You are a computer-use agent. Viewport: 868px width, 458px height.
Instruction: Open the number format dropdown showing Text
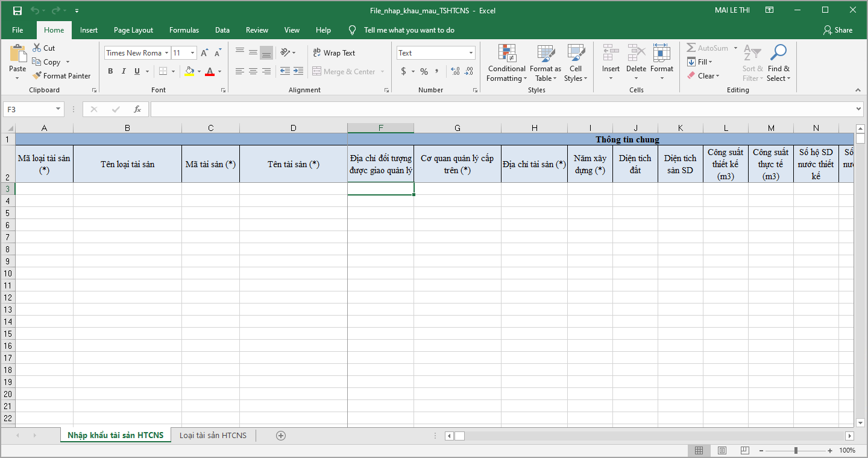(471, 53)
